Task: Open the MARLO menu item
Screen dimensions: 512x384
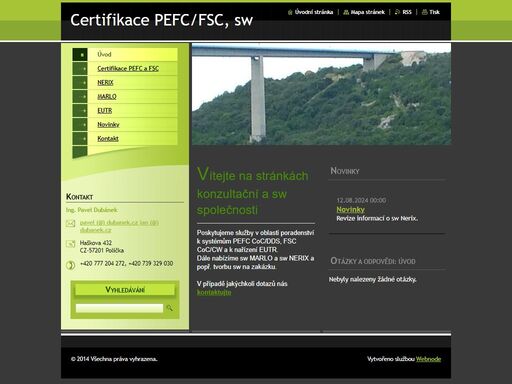Action: [x=107, y=96]
